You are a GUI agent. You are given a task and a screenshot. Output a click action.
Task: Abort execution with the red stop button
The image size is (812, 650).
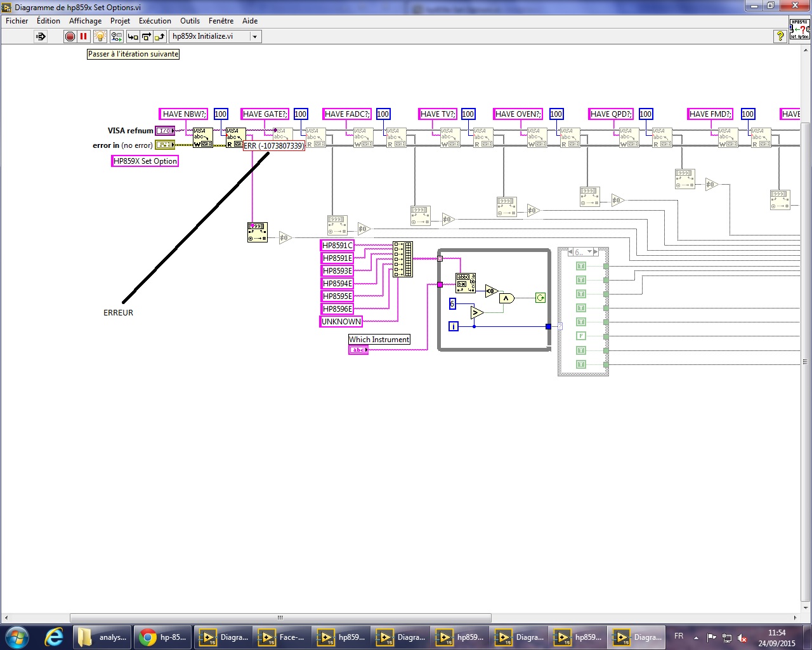[70, 36]
